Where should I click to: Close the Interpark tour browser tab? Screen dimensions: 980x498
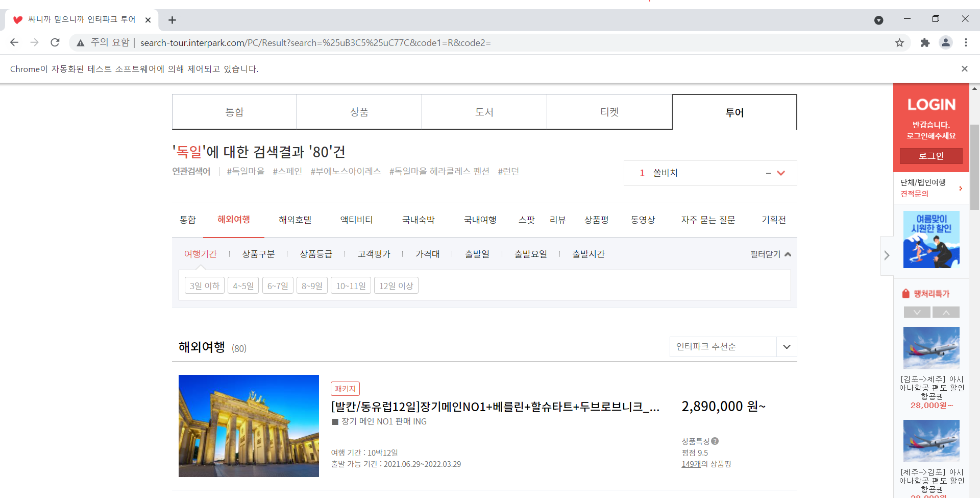click(x=148, y=20)
